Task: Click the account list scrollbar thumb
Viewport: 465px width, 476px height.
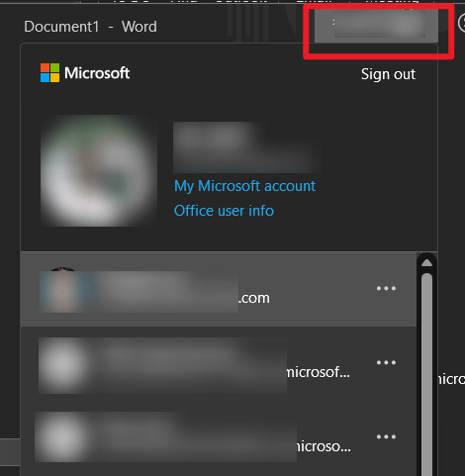Action: 426,373
